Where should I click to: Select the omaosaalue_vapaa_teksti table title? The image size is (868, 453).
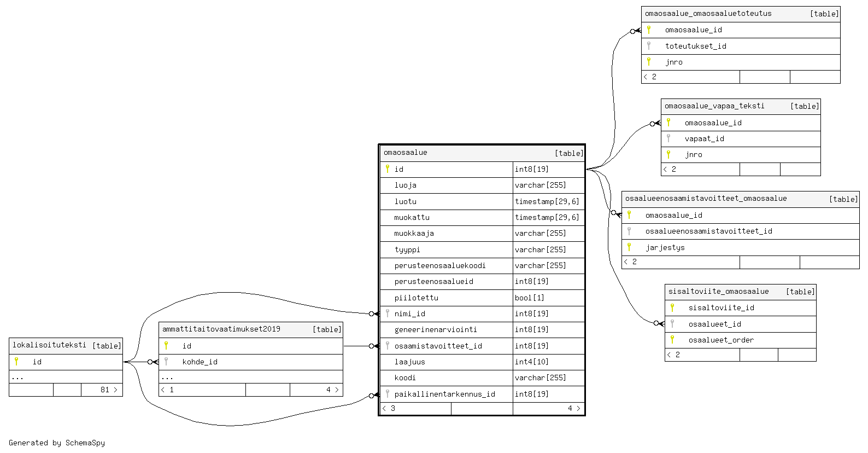tap(714, 106)
